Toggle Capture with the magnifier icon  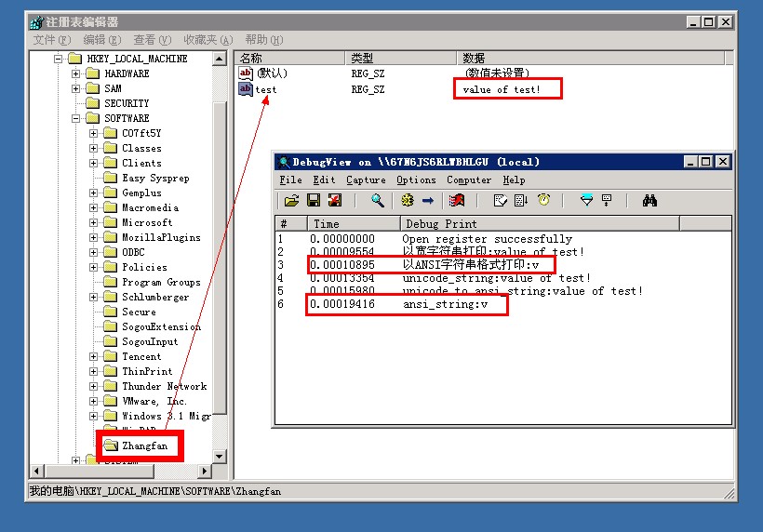click(x=378, y=200)
